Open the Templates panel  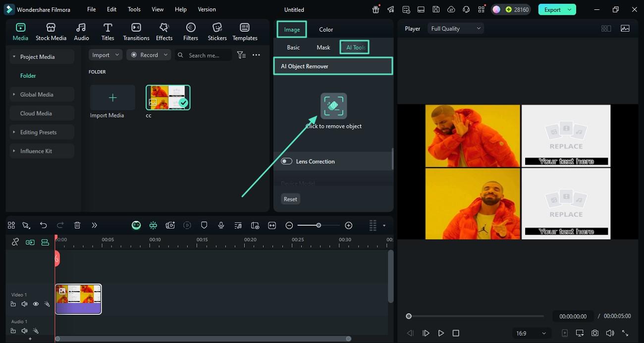[245, 32]
